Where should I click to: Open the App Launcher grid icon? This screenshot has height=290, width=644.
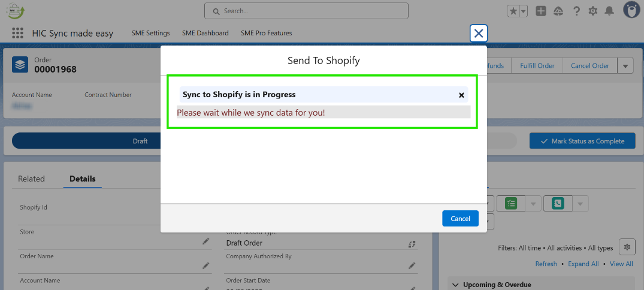point(17,34)
